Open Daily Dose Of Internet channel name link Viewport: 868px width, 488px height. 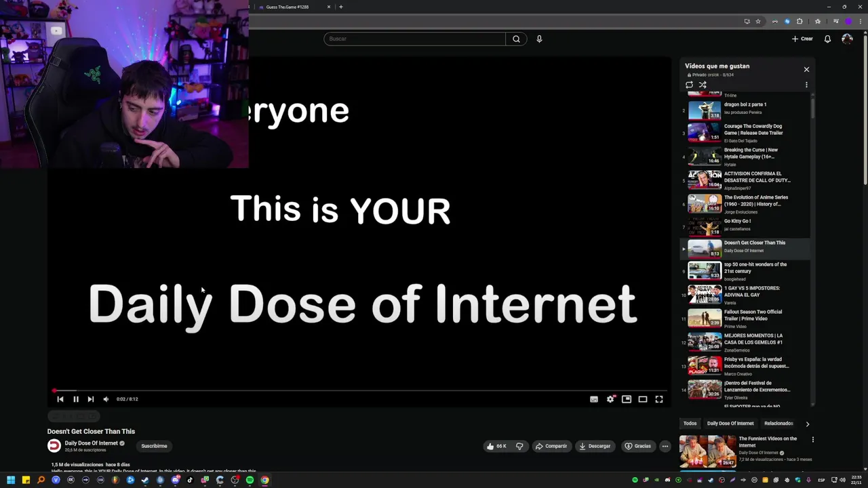(x=91, y=443)
